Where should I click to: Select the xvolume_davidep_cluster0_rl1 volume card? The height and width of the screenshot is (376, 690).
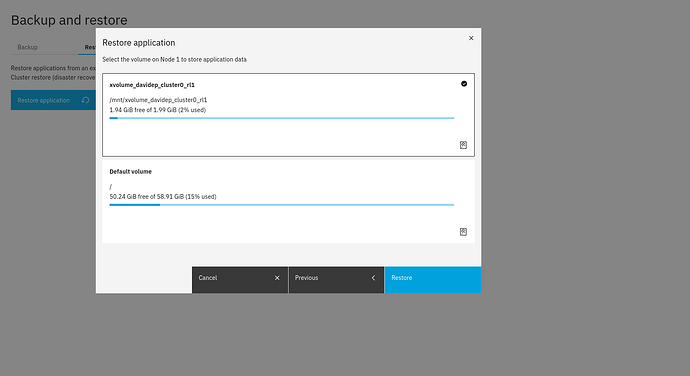[x=288, y=115]
